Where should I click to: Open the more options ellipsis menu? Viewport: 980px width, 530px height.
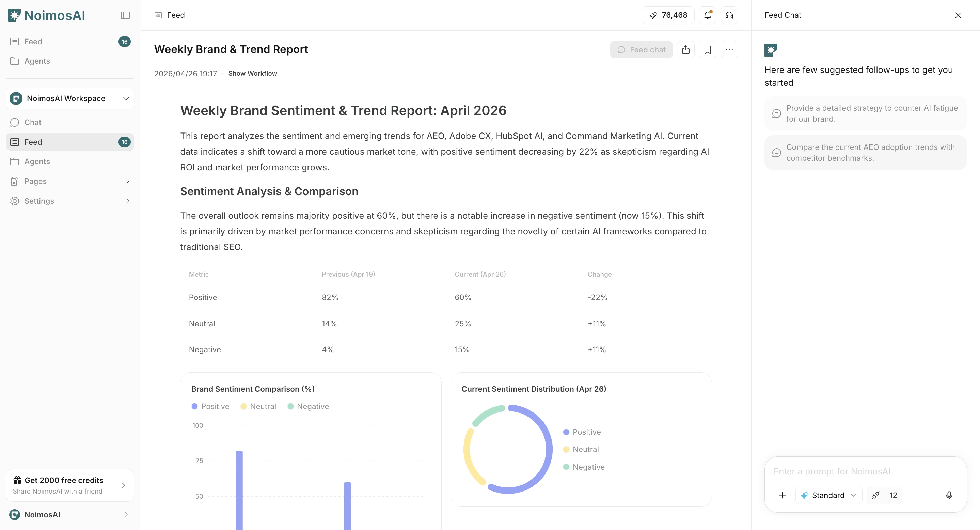point(729,50)
